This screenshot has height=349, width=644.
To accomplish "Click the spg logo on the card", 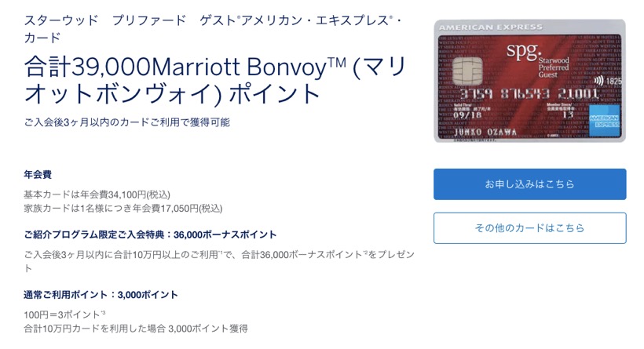I will (x=523, y=52).
